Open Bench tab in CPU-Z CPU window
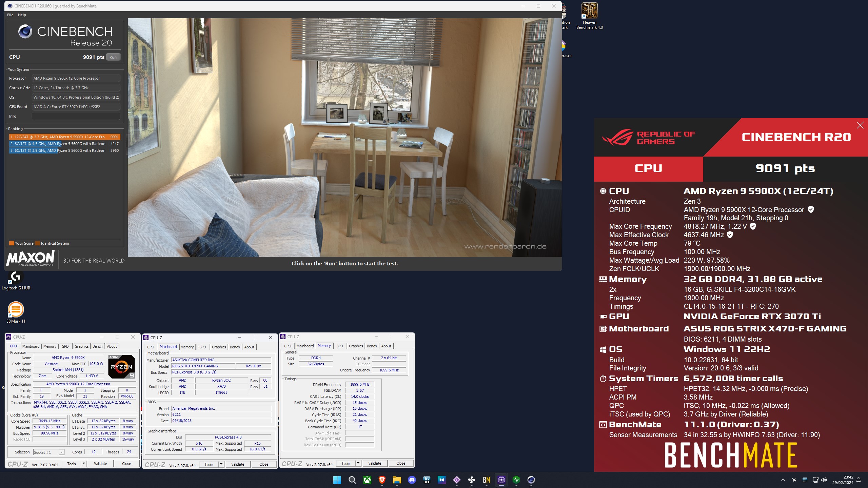 click(97, 346)
